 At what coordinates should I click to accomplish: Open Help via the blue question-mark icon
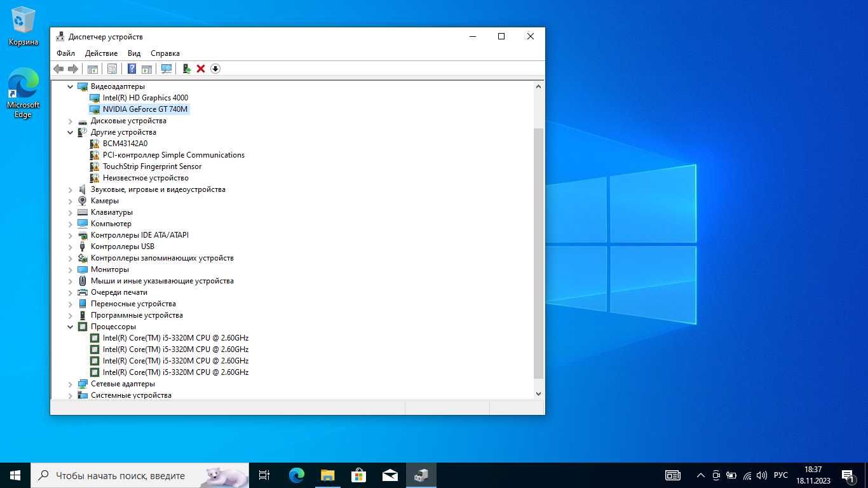132,69
